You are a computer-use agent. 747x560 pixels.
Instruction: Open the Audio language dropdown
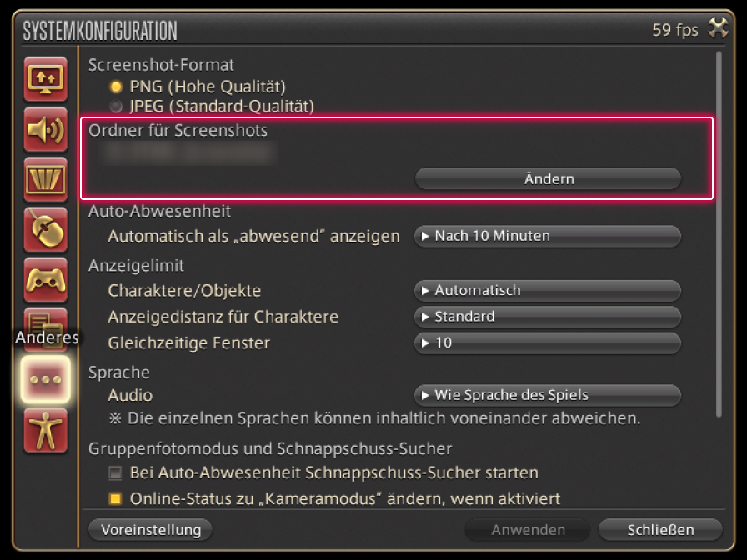click(x=548, y=395)
